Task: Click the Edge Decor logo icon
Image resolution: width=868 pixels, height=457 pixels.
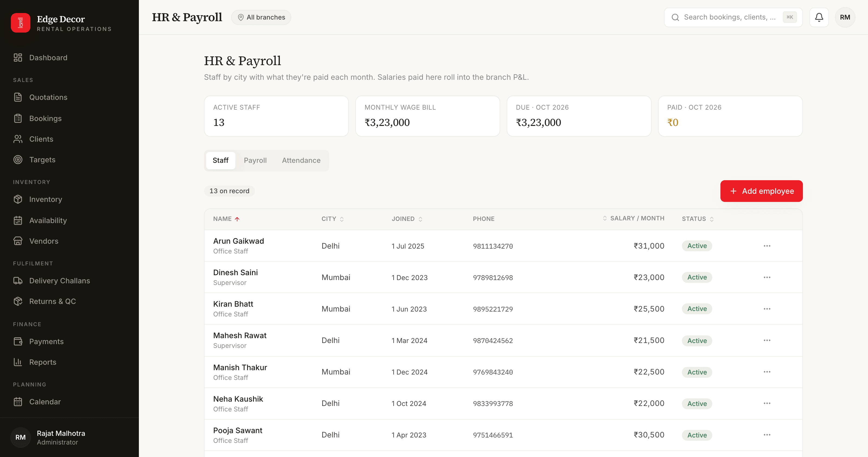Action: click(21, 23)
